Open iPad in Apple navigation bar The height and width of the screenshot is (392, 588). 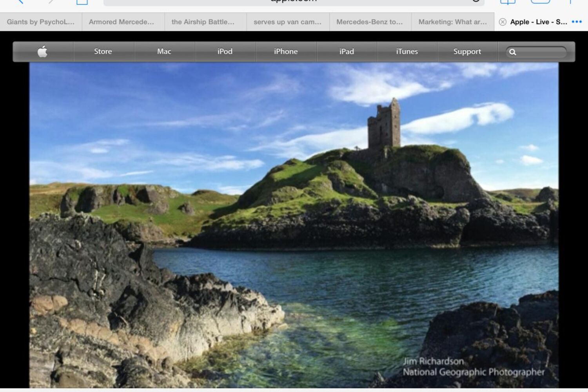pos(347,51)
